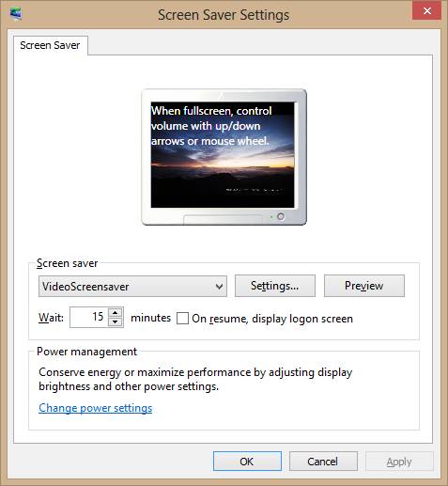Select the Screen Saver tab
The image size is (448, 486).
pos(50,45)
